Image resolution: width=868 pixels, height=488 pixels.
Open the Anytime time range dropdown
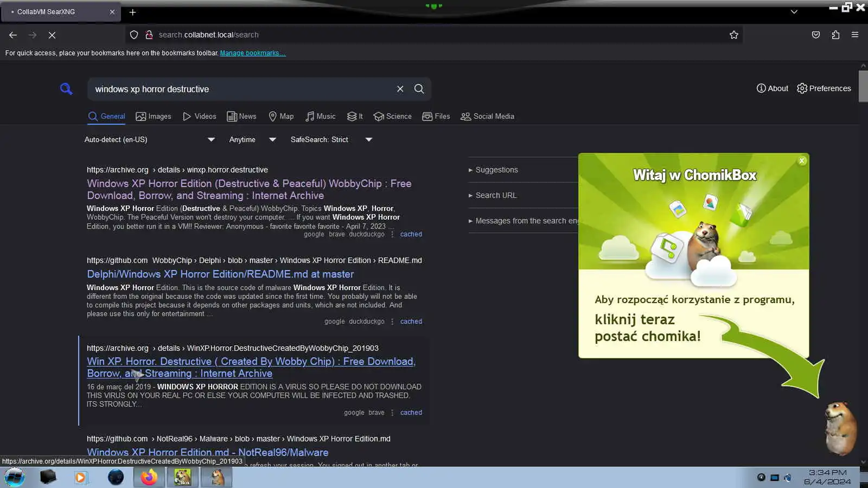(253, 140)
